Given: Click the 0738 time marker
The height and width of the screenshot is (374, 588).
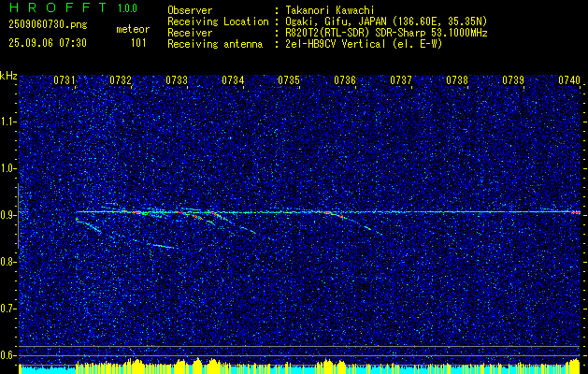Looking at the screenshot, I should point(457,79).
